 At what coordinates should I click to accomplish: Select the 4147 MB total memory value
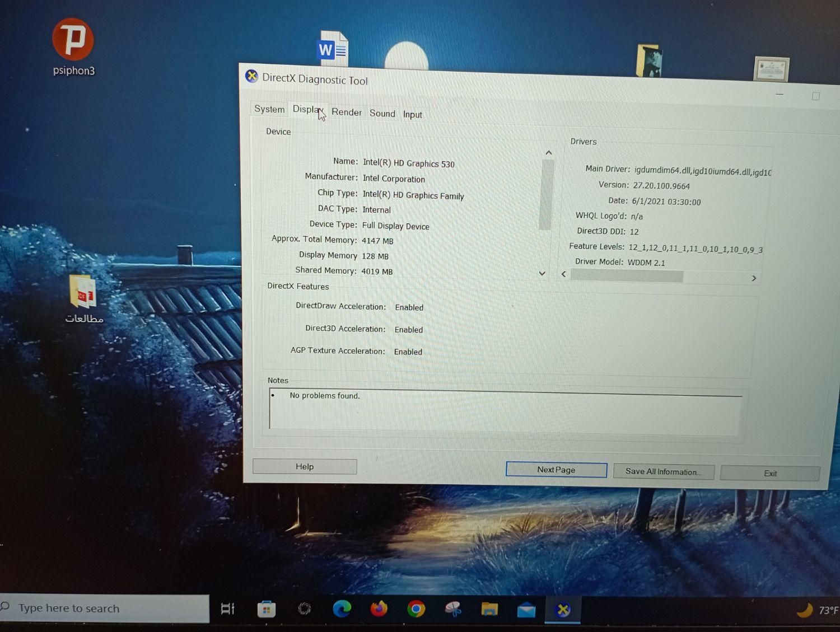click(377, 241)
